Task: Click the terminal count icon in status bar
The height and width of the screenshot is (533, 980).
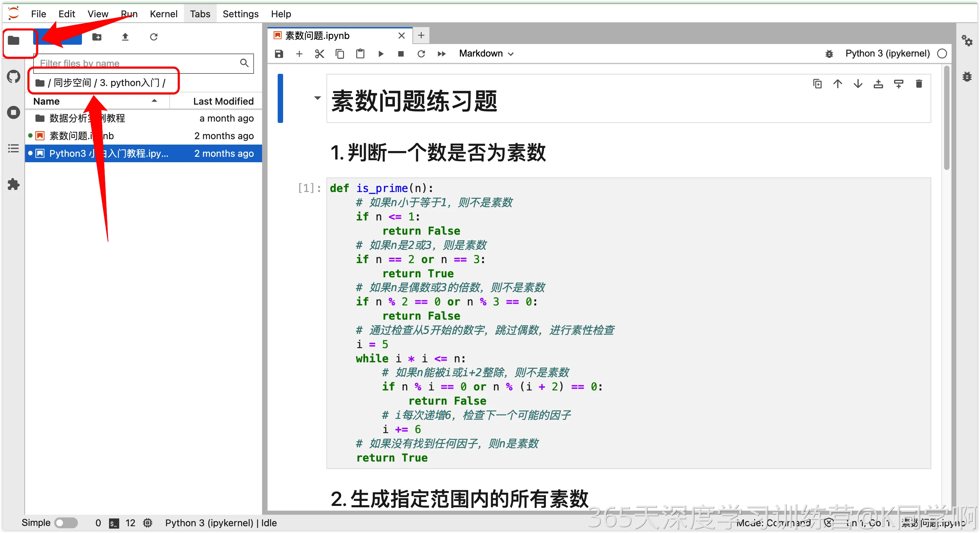Action: click(x=114, y=523)
